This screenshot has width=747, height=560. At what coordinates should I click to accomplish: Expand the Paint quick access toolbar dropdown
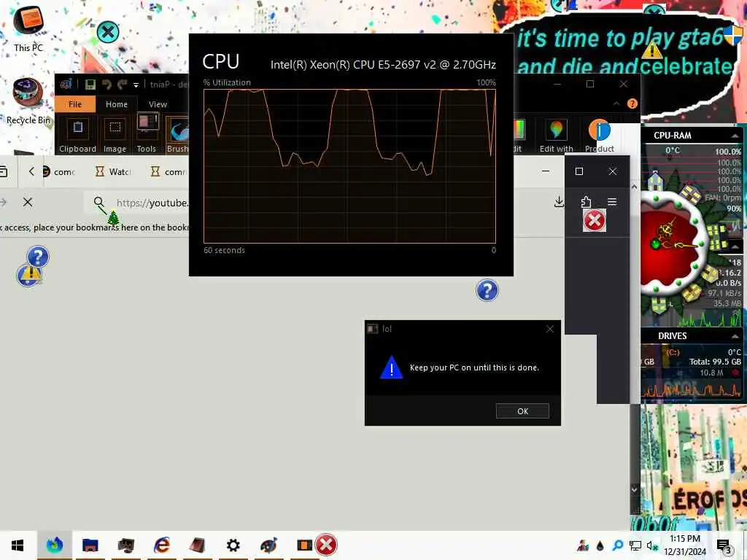(x=136, y=85)
